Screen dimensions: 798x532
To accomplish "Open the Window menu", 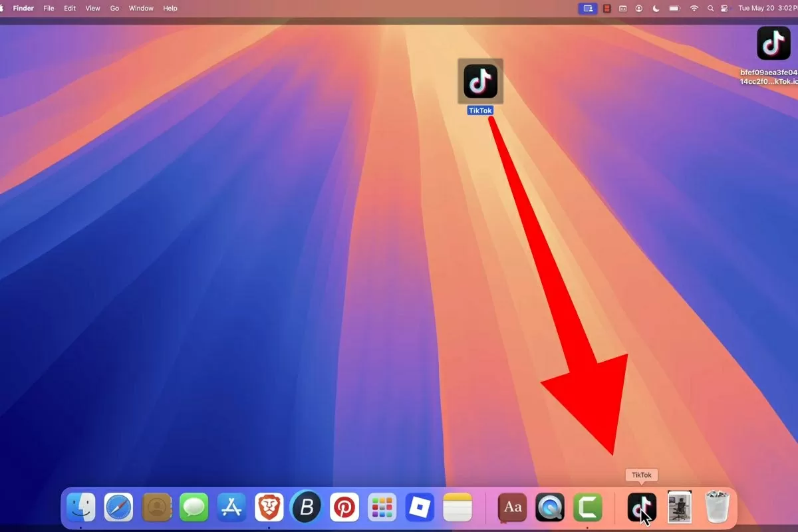I will (x=141, y=9).
